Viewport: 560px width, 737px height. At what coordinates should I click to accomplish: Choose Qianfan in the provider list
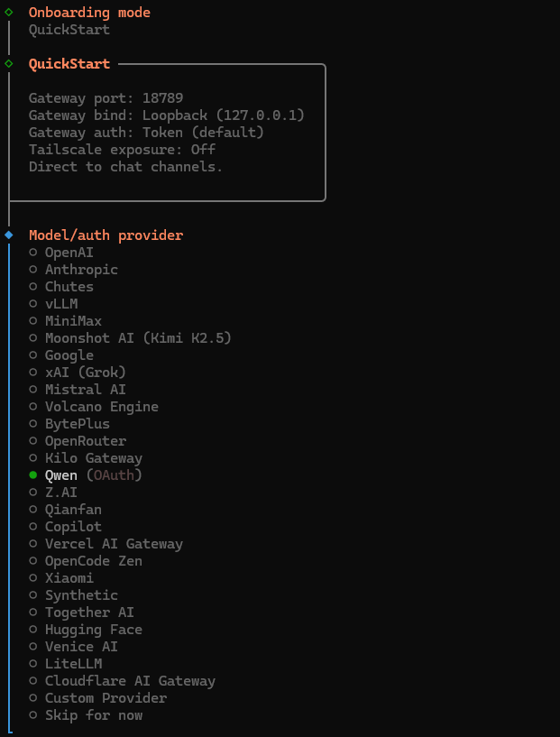click(x=65, y=510)
